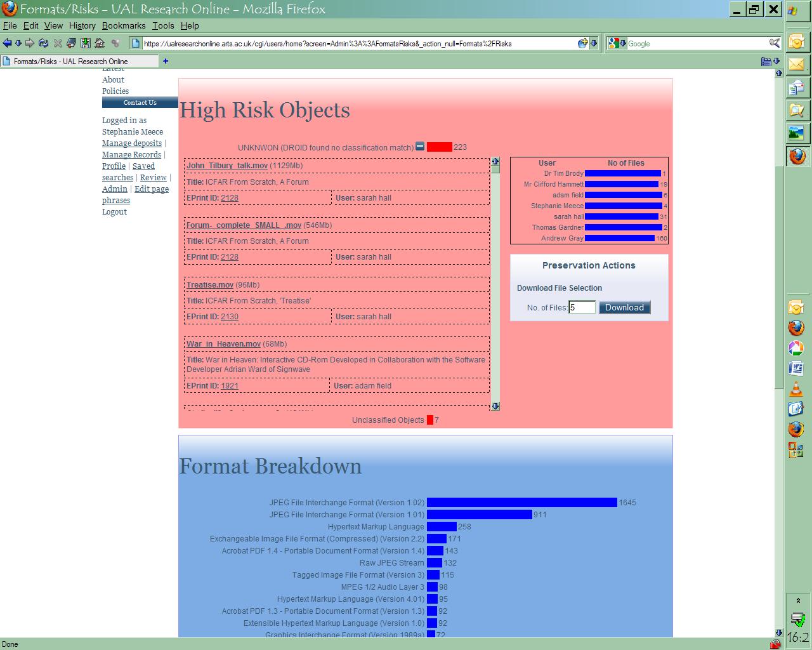Launch VLC from the taskbar cone icon

[796, 389]
